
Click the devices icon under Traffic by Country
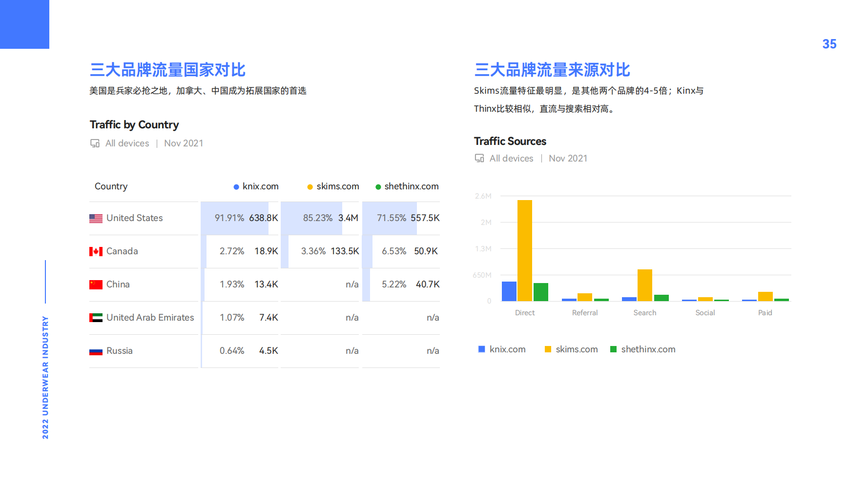(95, 143)
